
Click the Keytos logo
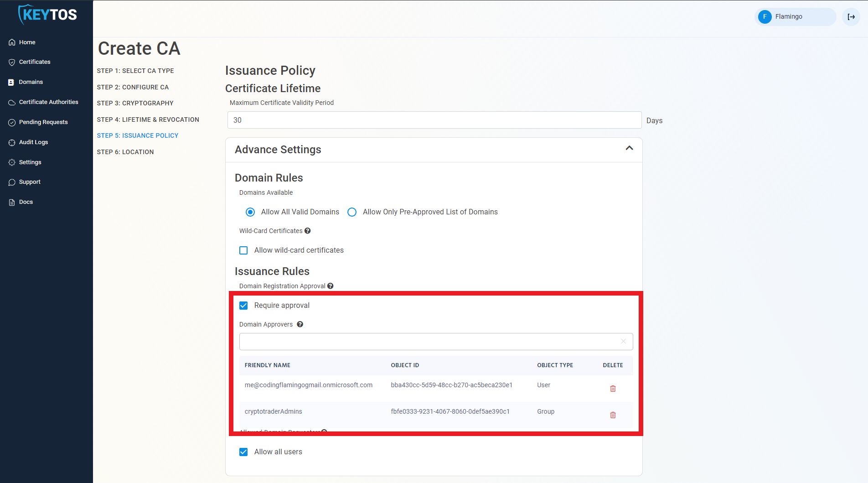point(47,15)
